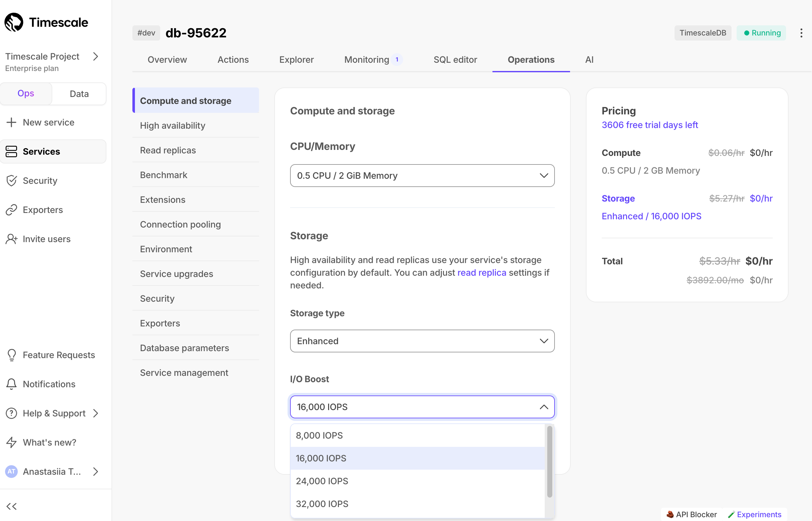Click the Services server stack icon
Image resolution: width=812 pixels, height=521 pixels.
(x=11, y=151)
